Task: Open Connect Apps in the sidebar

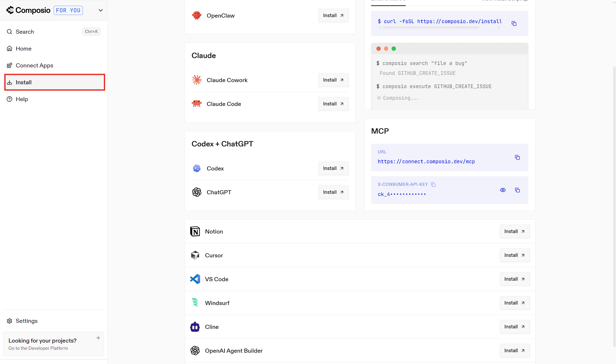Action: 54,65
